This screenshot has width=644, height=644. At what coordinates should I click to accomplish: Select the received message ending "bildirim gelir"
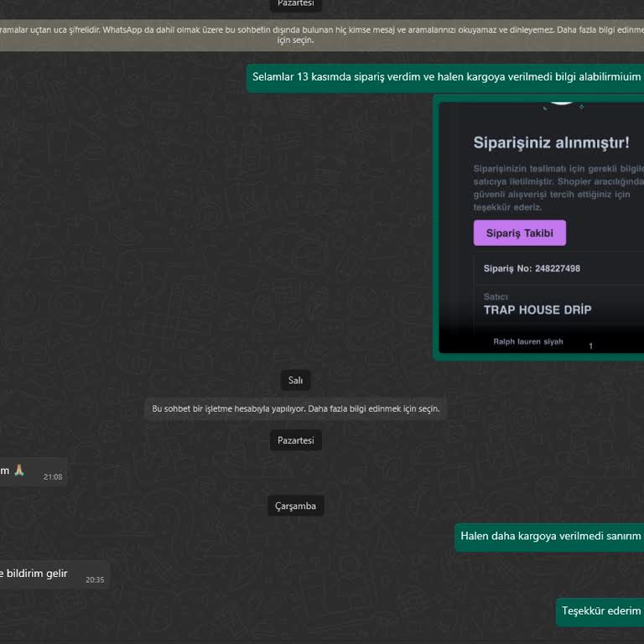coord(55,574)
